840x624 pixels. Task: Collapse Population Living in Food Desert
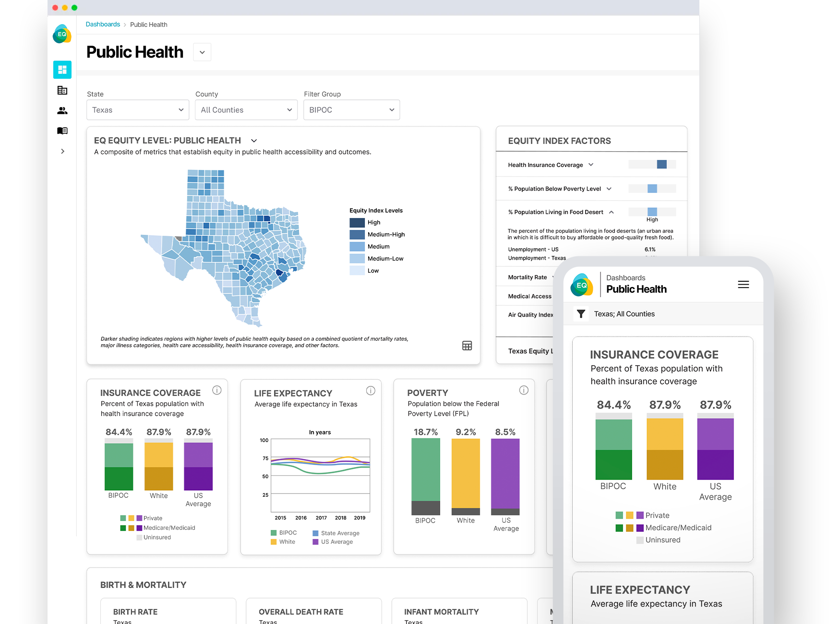[611, 212]
